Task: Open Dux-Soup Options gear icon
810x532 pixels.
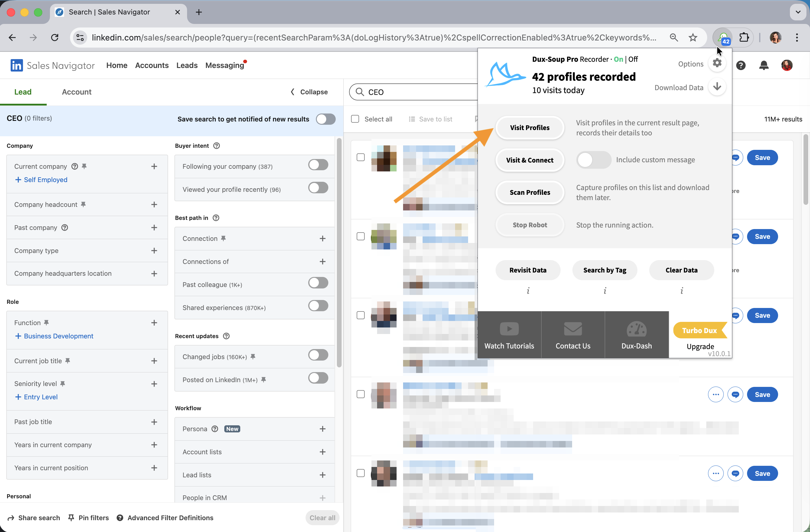Action: pyautogui.click(x=717, y=63)
